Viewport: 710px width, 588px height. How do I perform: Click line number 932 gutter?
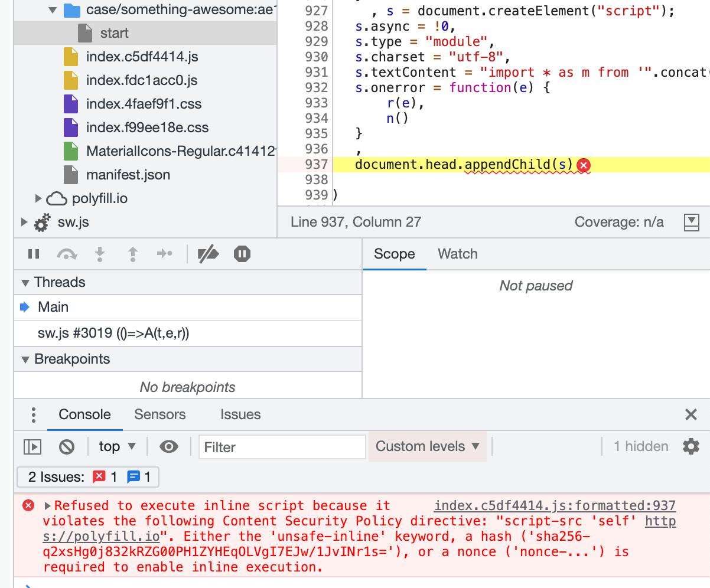pos(317,87)
